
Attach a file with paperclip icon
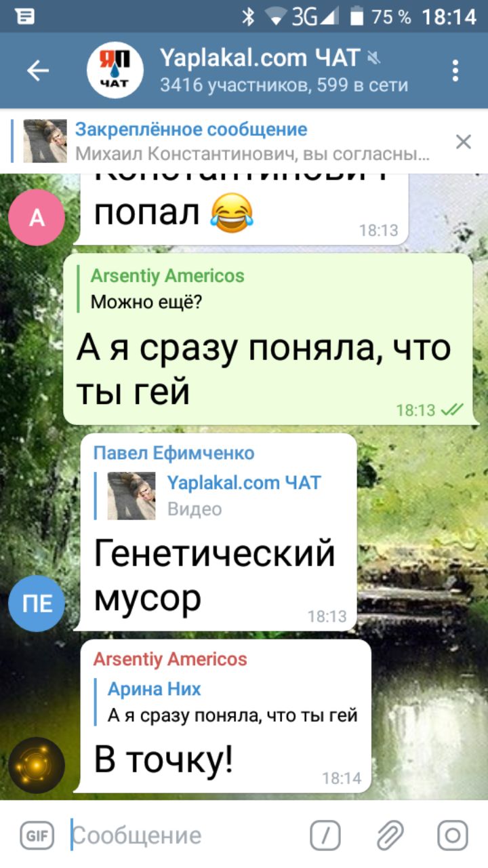[390, 835]
